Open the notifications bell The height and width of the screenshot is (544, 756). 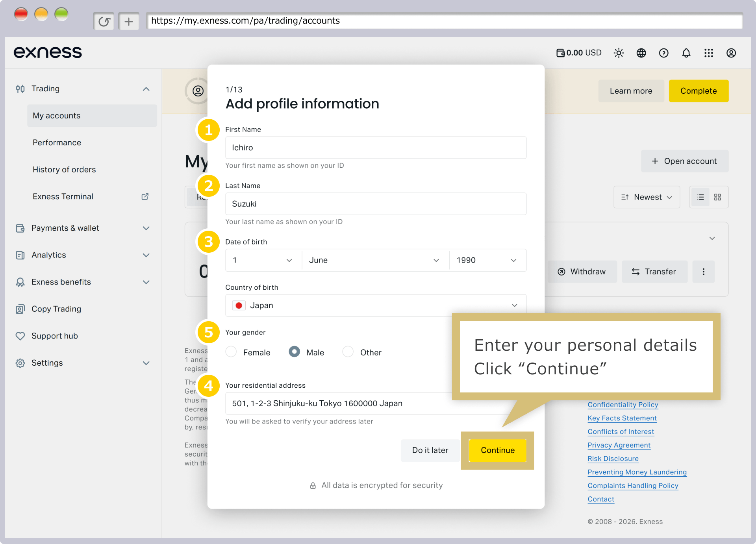click(x=686, y=53)
